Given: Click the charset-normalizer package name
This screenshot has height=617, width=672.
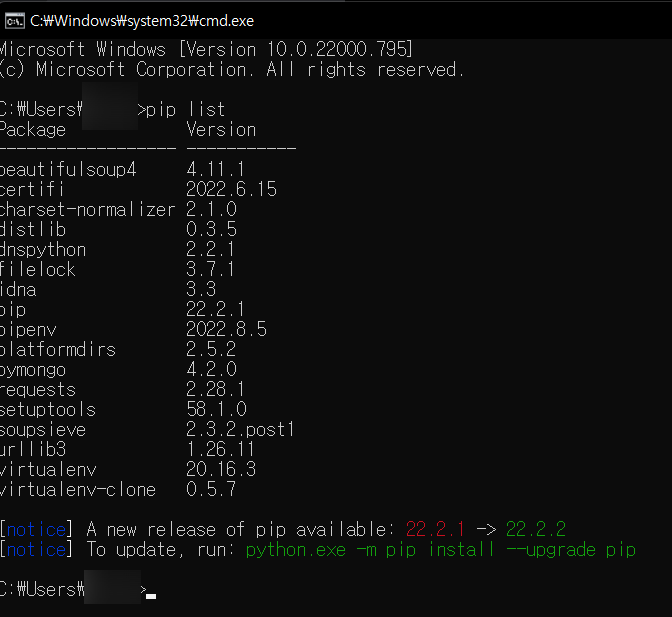Looking at the screenshot, I should 88,210.
